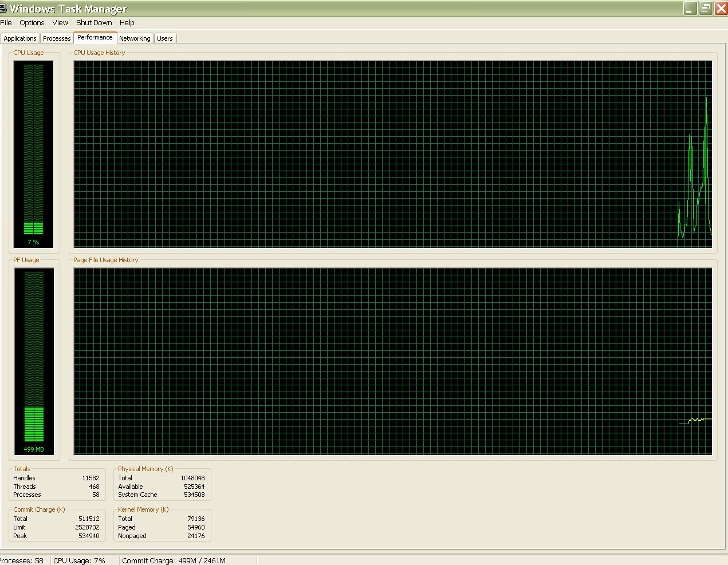728x565 pixels.
Task: Click Commit Charge Limit value 2520732
Action: [87, 527]
